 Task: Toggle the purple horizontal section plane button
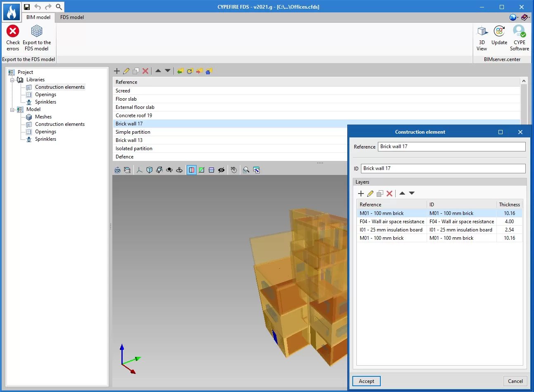pos(211,170)
